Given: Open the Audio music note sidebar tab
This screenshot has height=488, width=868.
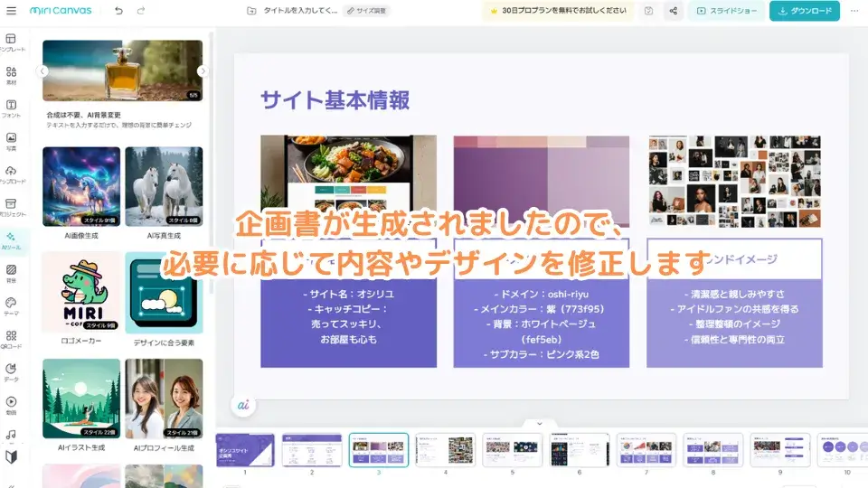Looking at the screenshot, I should point(11,435).
